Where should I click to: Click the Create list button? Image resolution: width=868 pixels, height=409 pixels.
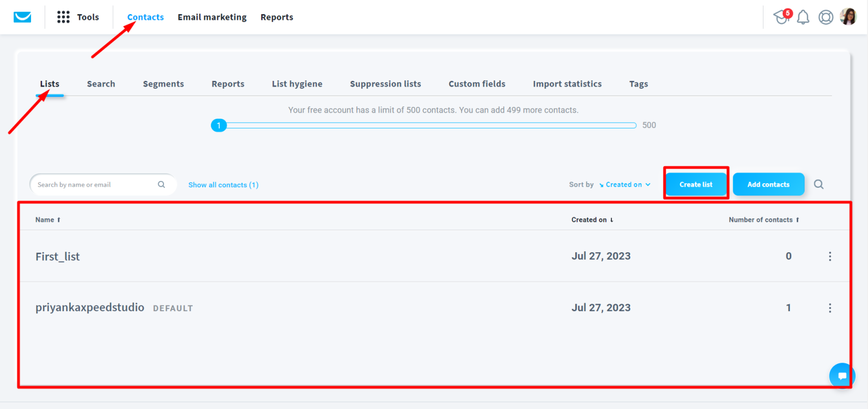pyautogui.click(x=696, y=184)
